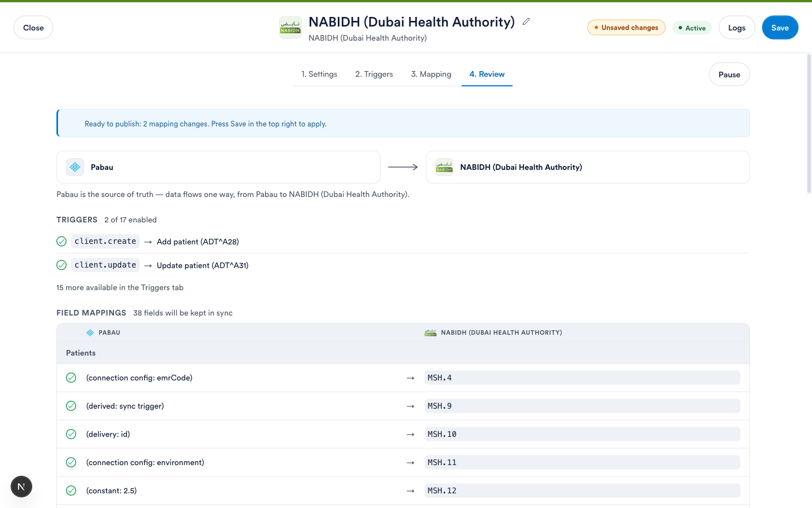Click '15 more available in the Triggers tab'

click(x=120, y=287)
